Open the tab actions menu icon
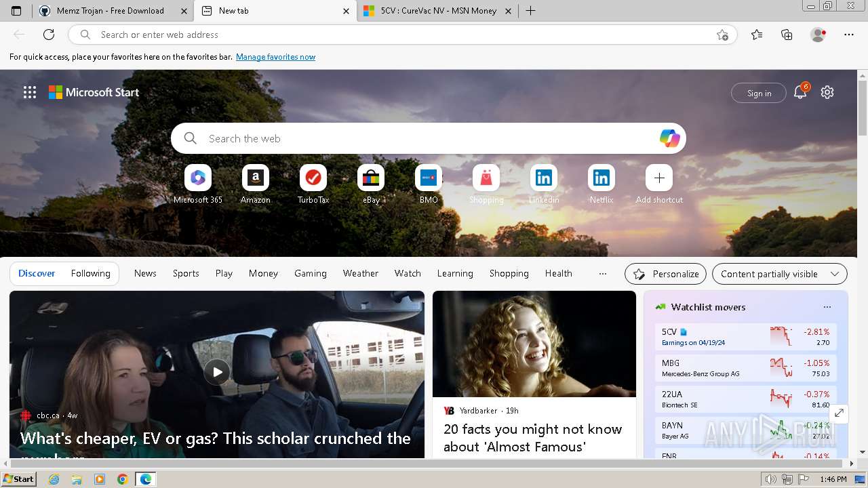 click(16, 11)
